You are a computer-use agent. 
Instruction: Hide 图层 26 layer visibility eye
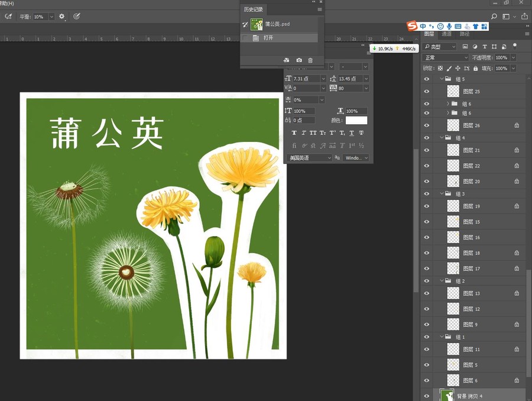tap(427, 125)
